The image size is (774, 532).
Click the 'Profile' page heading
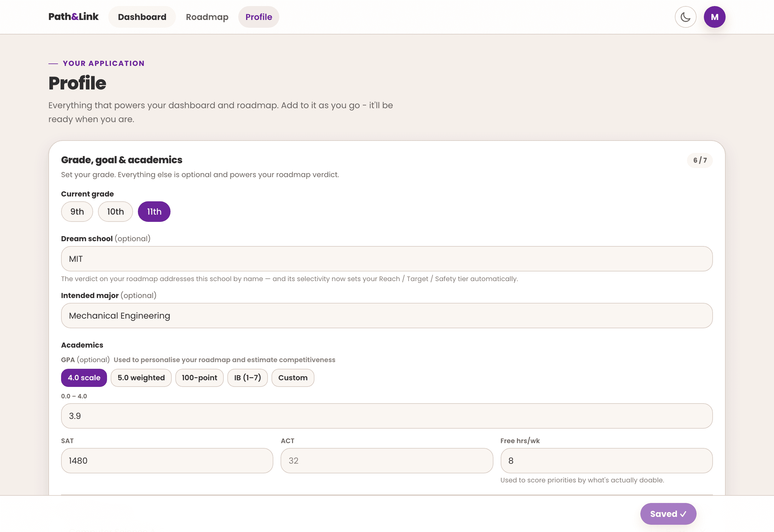77,83
